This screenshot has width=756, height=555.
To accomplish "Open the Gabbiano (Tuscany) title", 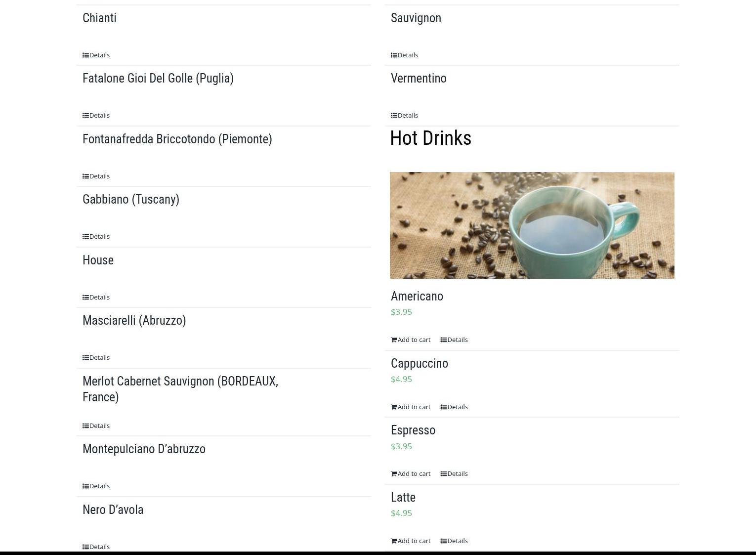I will point(131,200).
